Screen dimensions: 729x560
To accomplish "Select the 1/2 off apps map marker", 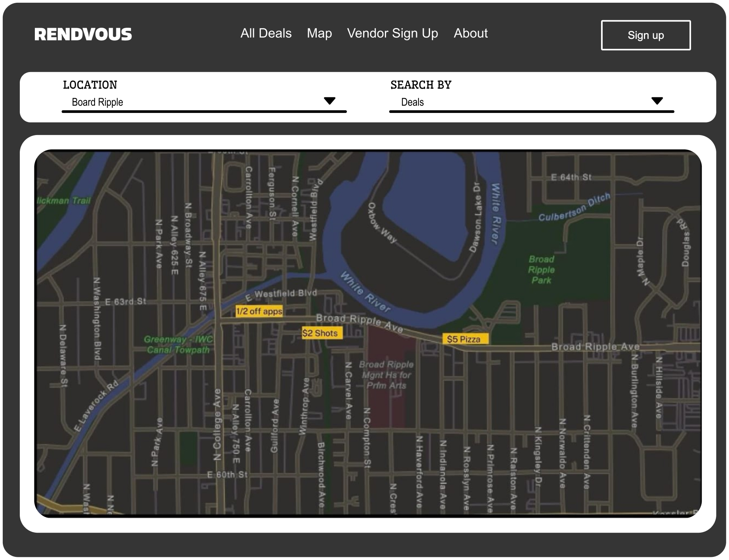I will tap(259, 311).
